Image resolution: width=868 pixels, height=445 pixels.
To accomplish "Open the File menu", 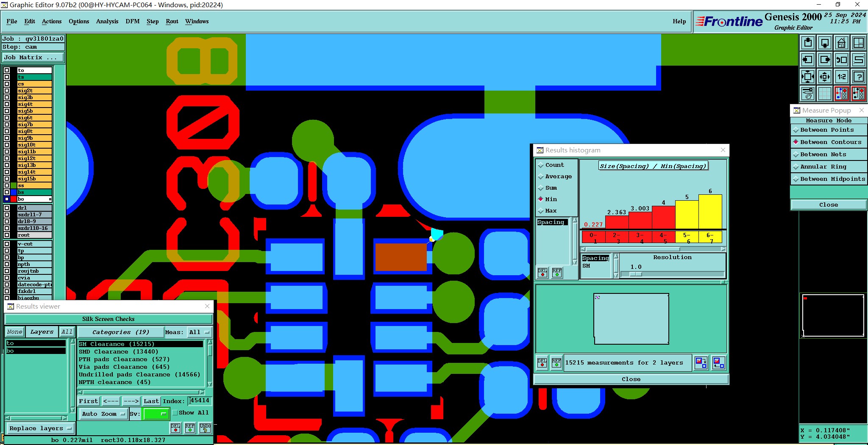I will [x=12, y=21].
